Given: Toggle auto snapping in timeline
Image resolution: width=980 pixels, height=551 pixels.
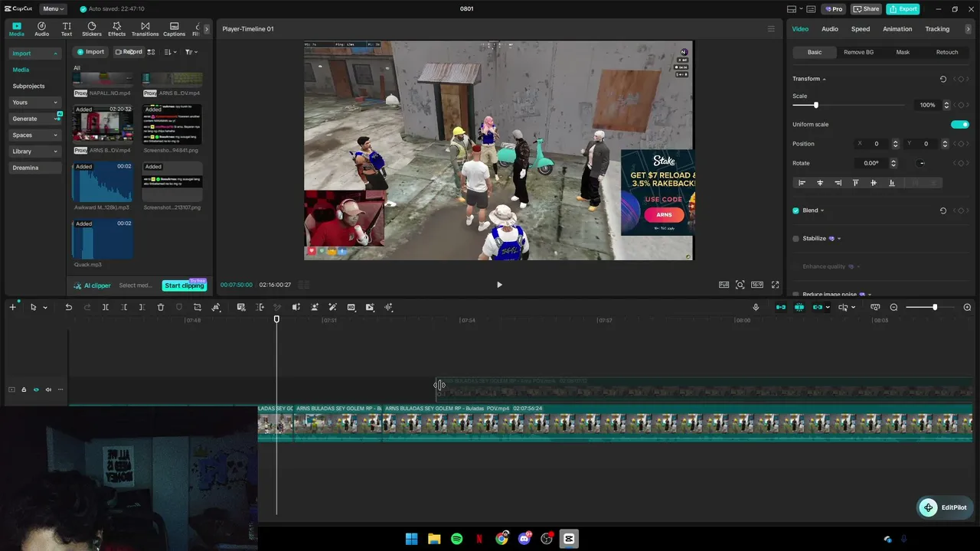Looking at the screenshot, I should point(799,308).
